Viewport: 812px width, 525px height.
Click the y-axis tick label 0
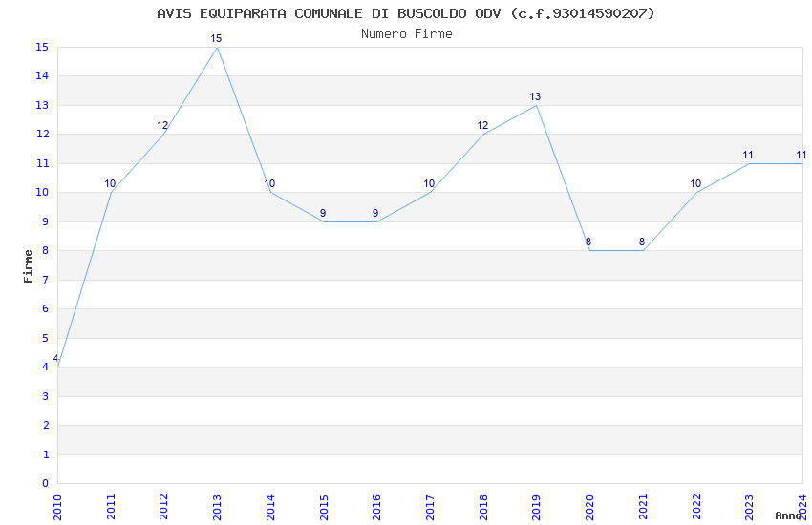click(x=46, y=483)
